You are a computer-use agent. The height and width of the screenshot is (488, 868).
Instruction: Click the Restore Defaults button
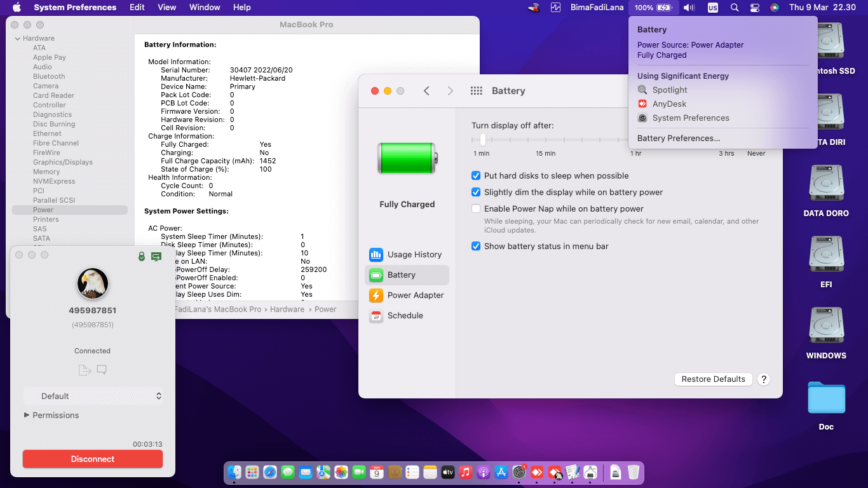coord(713,379)
